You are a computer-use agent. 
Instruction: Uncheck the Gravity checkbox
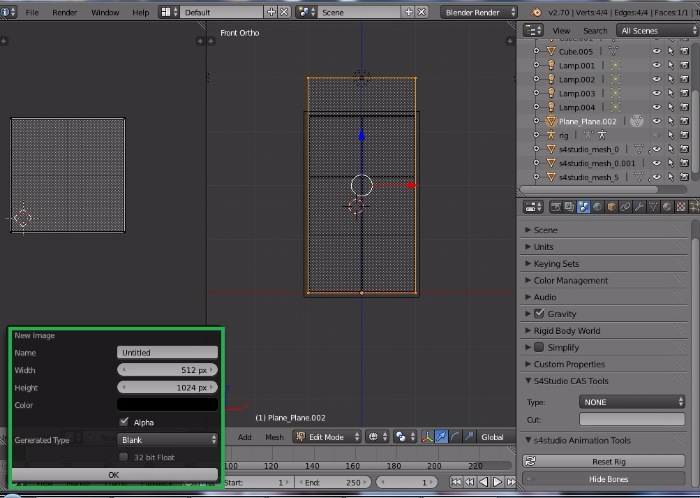pyautogui.click(x=540, y=314)
